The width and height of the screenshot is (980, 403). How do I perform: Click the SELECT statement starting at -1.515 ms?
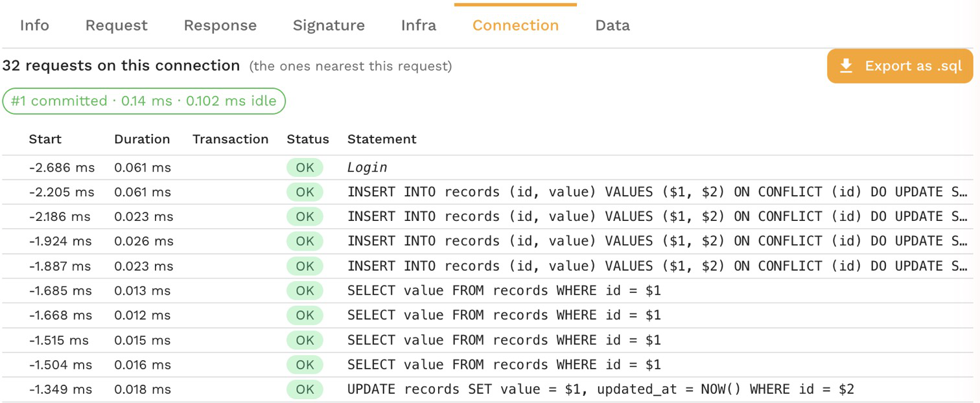(504, 340)
